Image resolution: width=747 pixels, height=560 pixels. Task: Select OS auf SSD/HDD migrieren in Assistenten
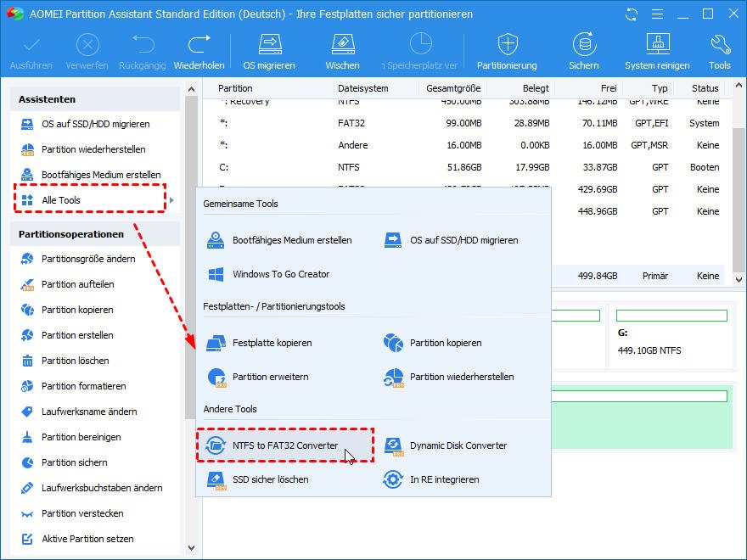click(95, 124)
